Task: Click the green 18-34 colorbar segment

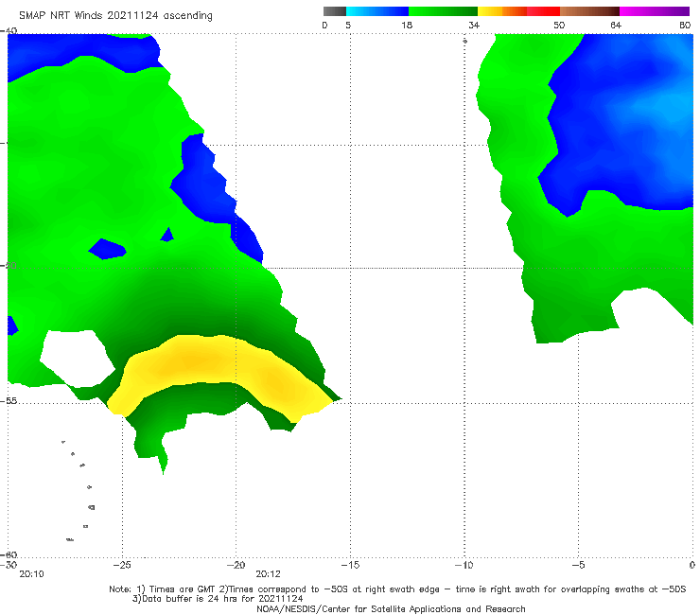Action: (x=443, y=11)
